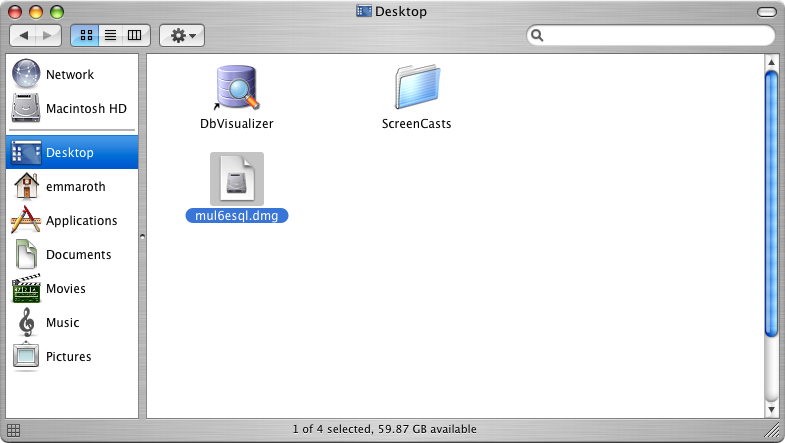Screen dimensions: 785x443
Task: Go back with the left arrow button
Action: pos(23,36)
